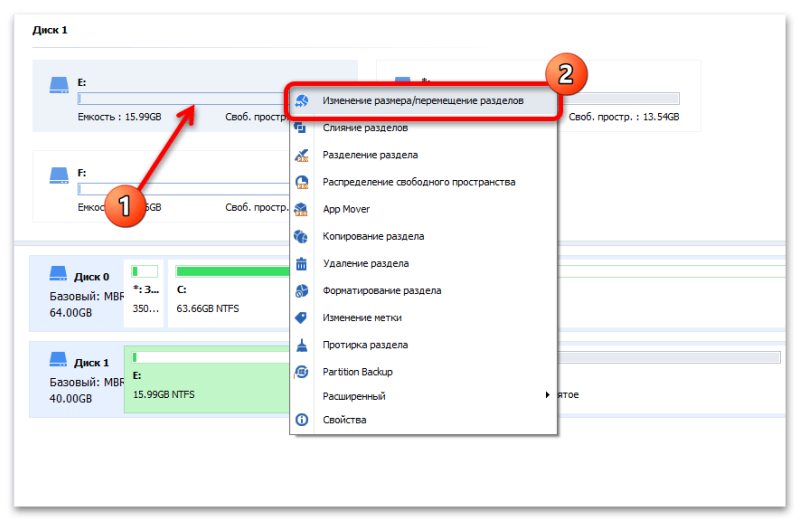
Task: Click the Диск 0 64.00GB disk header
Action: point(77,294)
